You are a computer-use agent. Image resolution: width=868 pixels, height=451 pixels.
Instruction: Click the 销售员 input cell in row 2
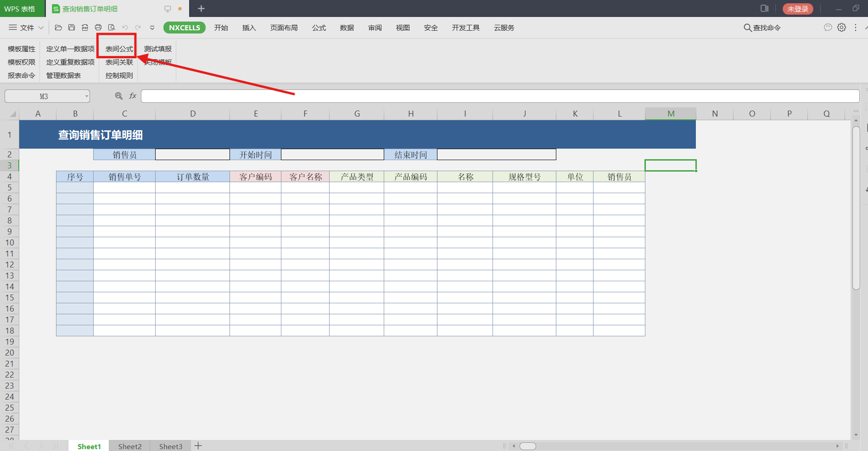pos(192,155)
